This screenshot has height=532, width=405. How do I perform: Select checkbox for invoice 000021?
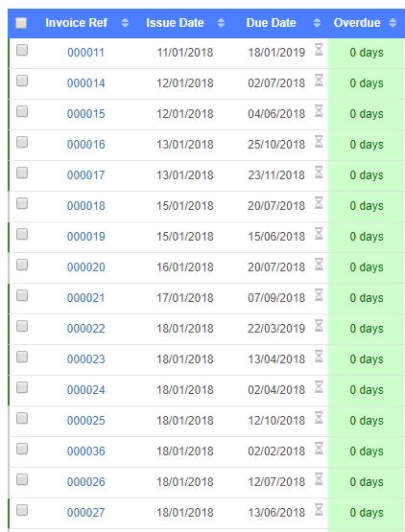click(x=22, y=295)
